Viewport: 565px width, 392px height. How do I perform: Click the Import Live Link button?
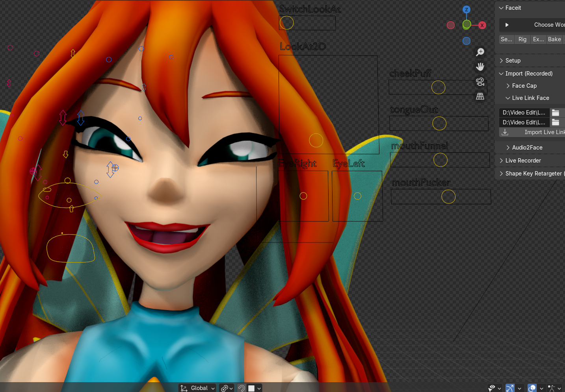point(532,132)
